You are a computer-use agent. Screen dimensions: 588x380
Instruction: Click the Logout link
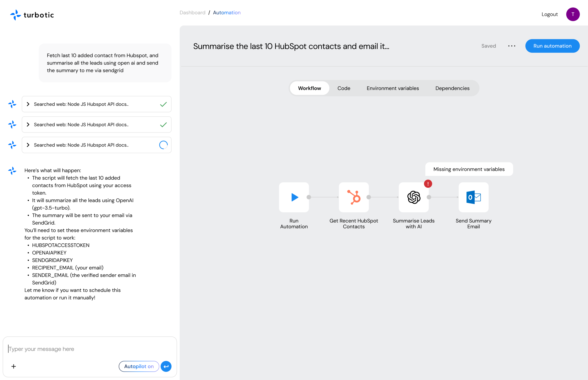point(549,14)
